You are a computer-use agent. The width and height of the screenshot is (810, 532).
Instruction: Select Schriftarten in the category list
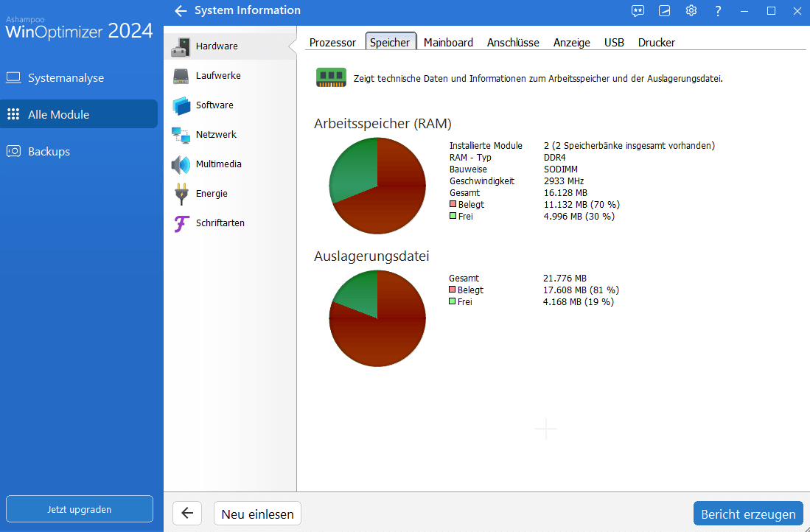[231, 223]
